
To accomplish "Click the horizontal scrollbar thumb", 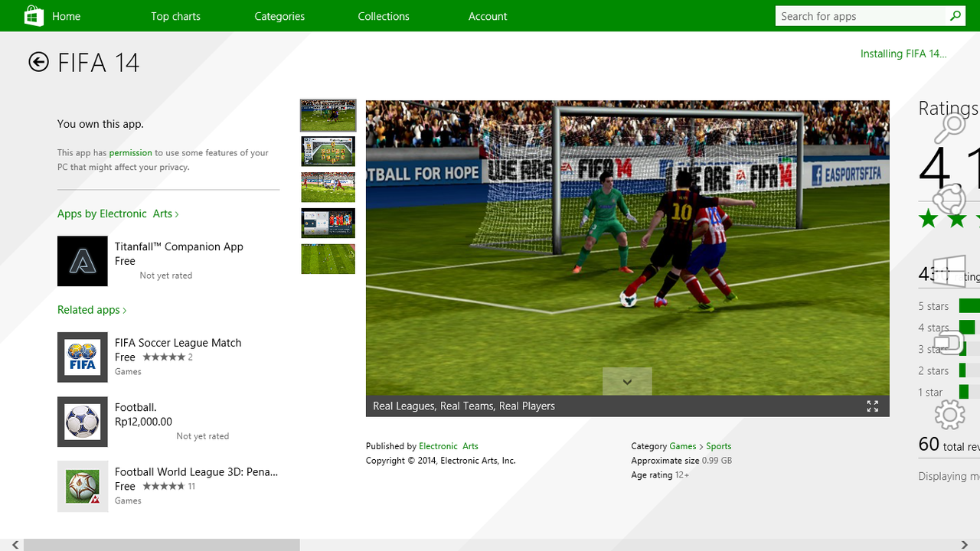I will point(162,545).
